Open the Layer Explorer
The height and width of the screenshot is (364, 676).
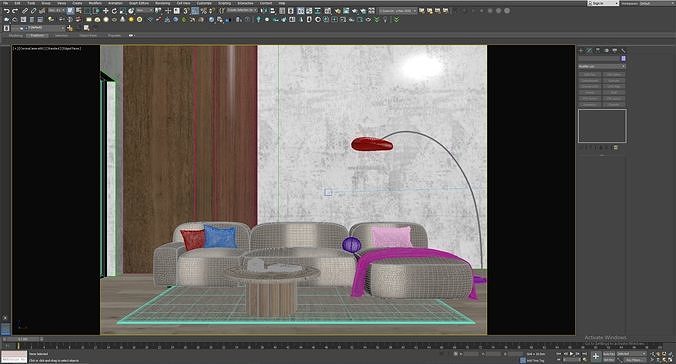[x=291, y=11]
